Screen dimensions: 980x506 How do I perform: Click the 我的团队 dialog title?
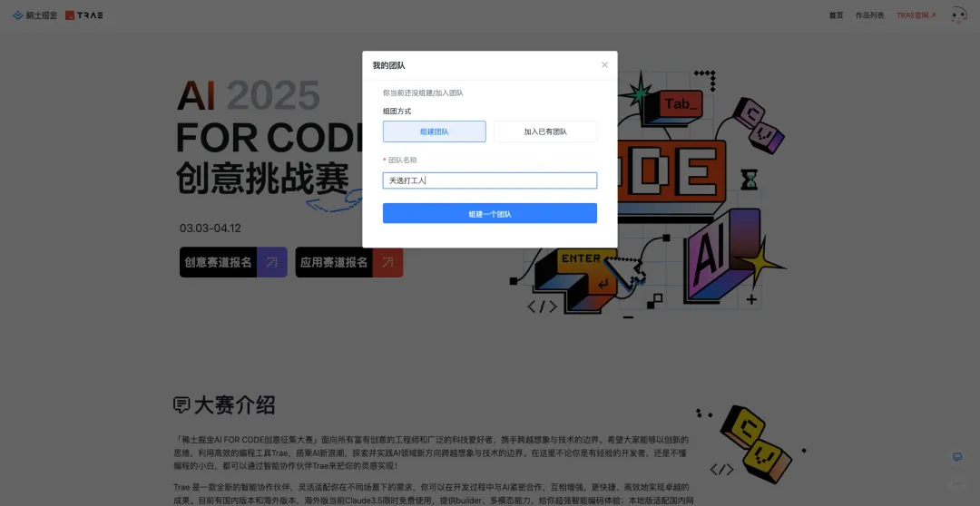[388, 65]
